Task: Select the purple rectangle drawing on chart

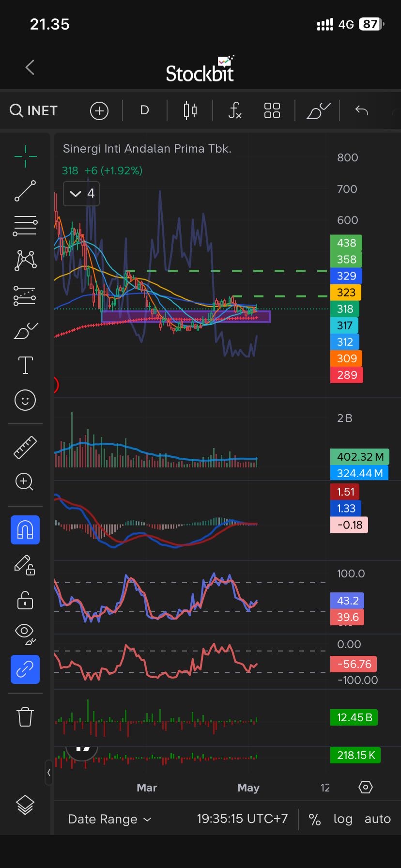Action: (x=185, y=317)
